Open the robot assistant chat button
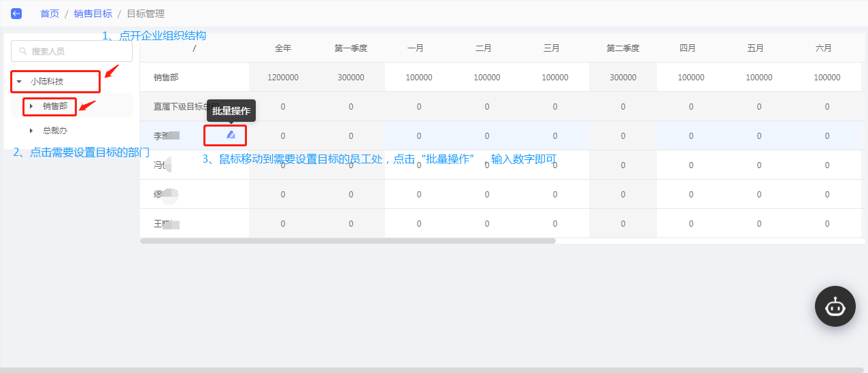868x373 pixels. [835, 306]
